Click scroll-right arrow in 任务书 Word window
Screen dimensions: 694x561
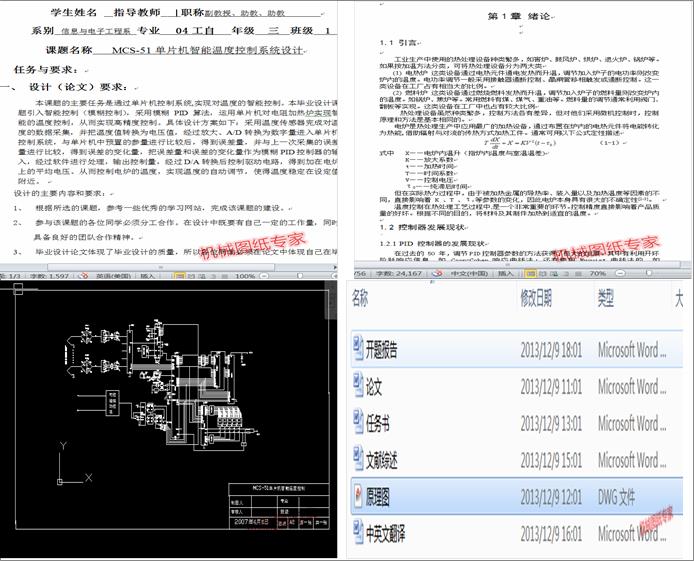tap(335, 267)
